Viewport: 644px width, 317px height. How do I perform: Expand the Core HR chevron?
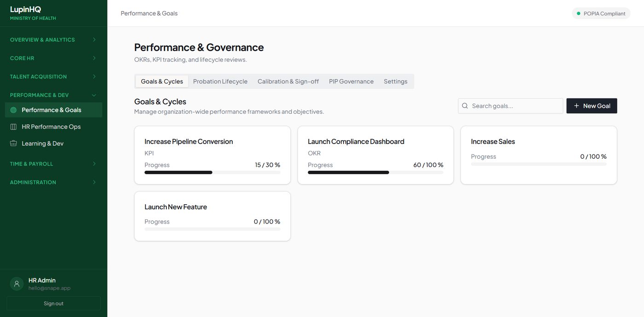[x=94, y=58]
